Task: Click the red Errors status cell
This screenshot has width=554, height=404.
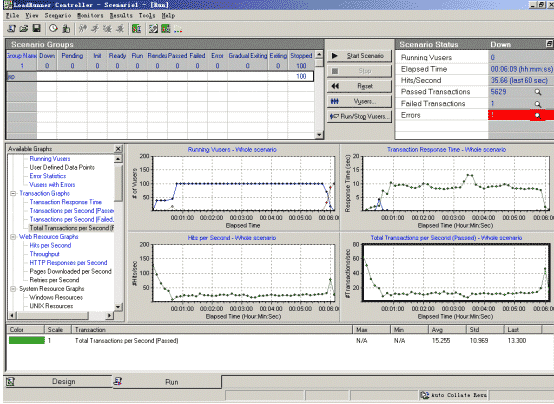Action: [521, 115]
